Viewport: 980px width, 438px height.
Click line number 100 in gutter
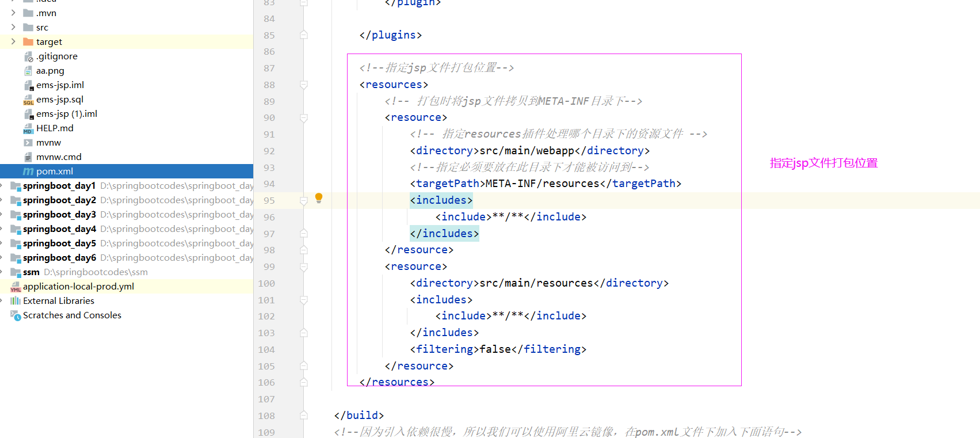pos(266,283)
